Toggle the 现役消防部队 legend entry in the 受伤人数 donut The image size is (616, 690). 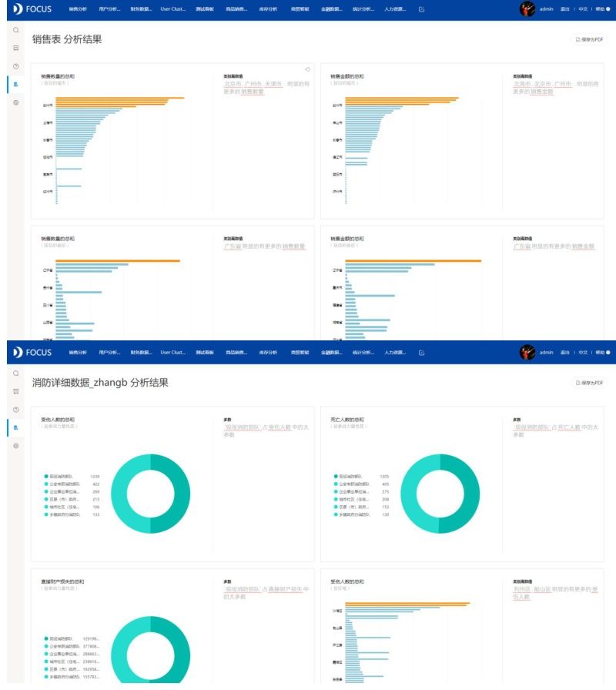tap(61, 477)
